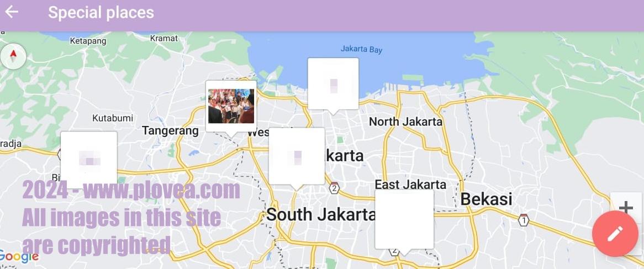Screen dimensions: 644x269
Task: Zoom in with the plus button
Action: click(626, 207)
